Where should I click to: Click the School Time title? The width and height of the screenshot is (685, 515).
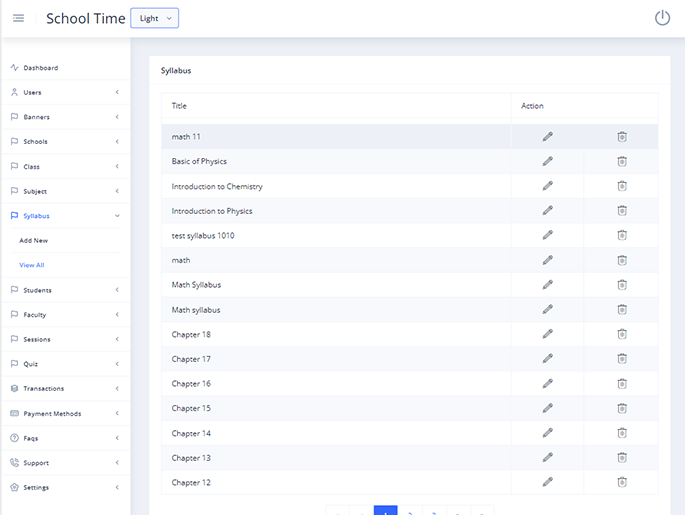[x=86, y=18]
